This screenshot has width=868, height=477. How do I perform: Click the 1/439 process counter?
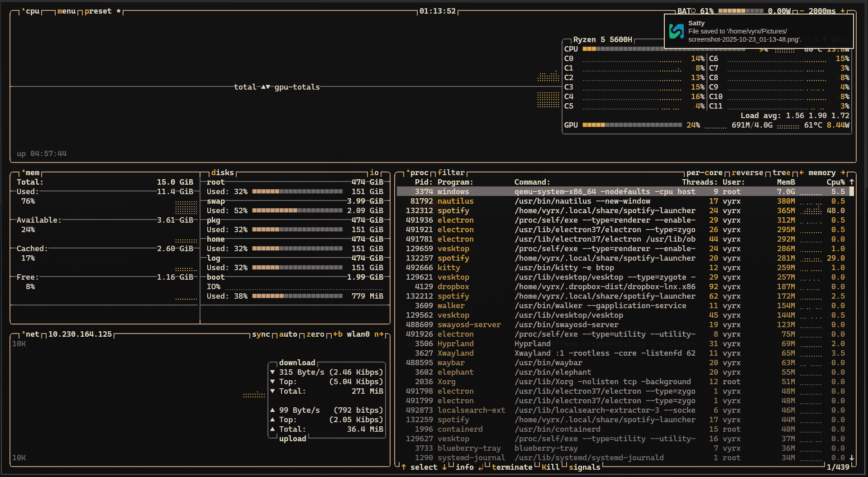coord(838,467)
